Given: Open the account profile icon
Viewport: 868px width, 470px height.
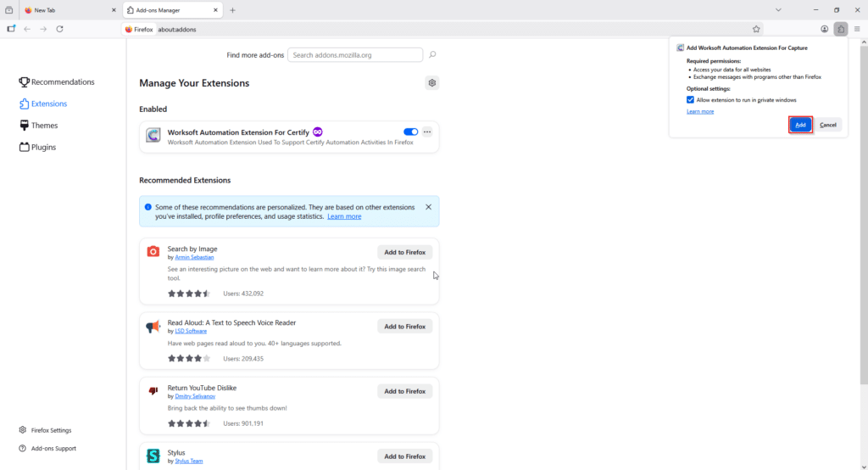Looking at the screenshot, I should coord(824,29).
